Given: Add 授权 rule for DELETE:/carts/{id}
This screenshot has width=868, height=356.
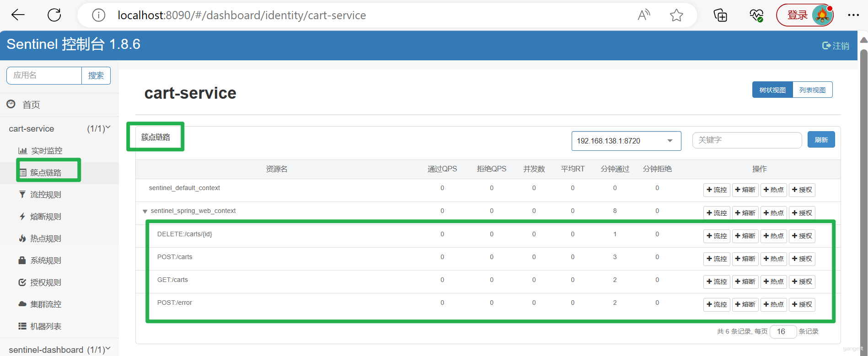Looking at the screenshot, I should pyautogui.click(x=802, y=236).
